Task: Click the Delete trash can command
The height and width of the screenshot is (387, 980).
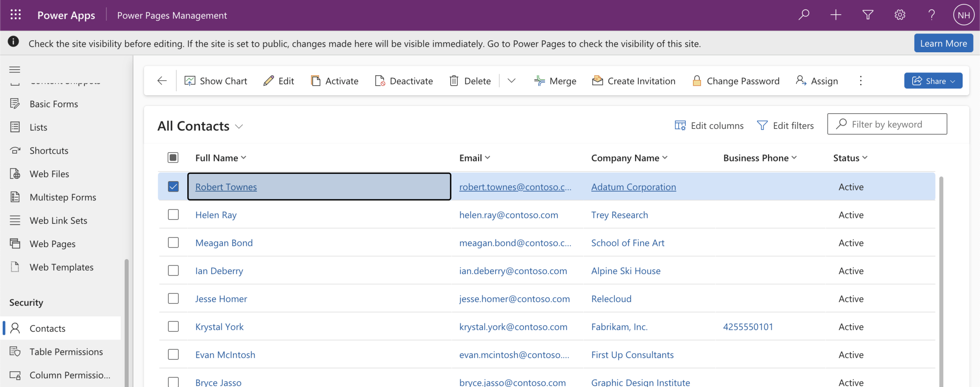Action: [470, 81]
